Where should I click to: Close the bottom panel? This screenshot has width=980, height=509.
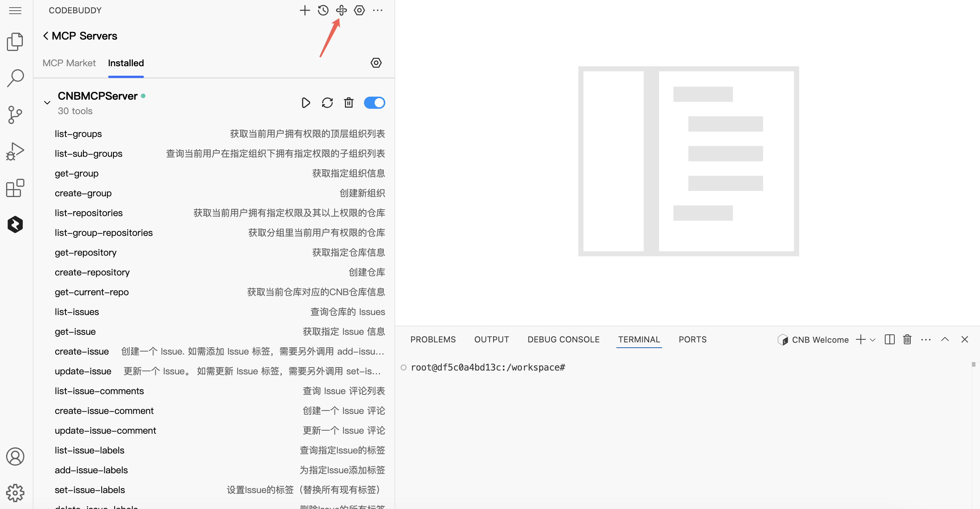[964, 340]
